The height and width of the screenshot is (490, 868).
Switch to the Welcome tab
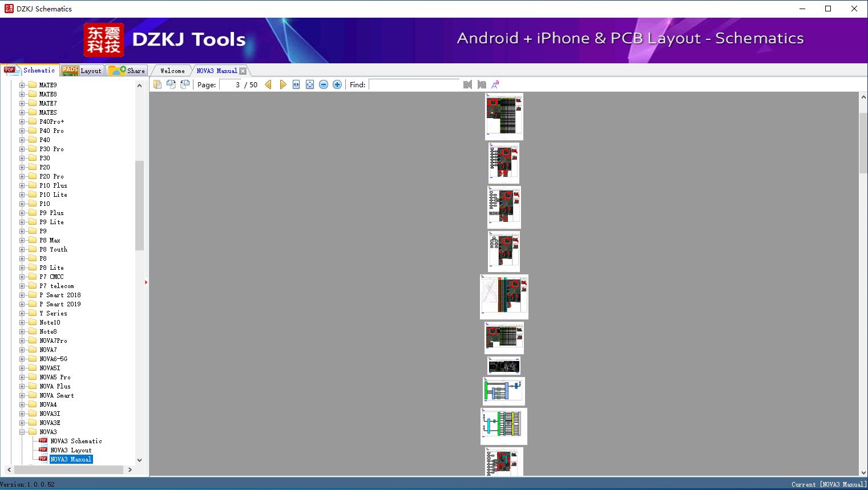point(172,71)
